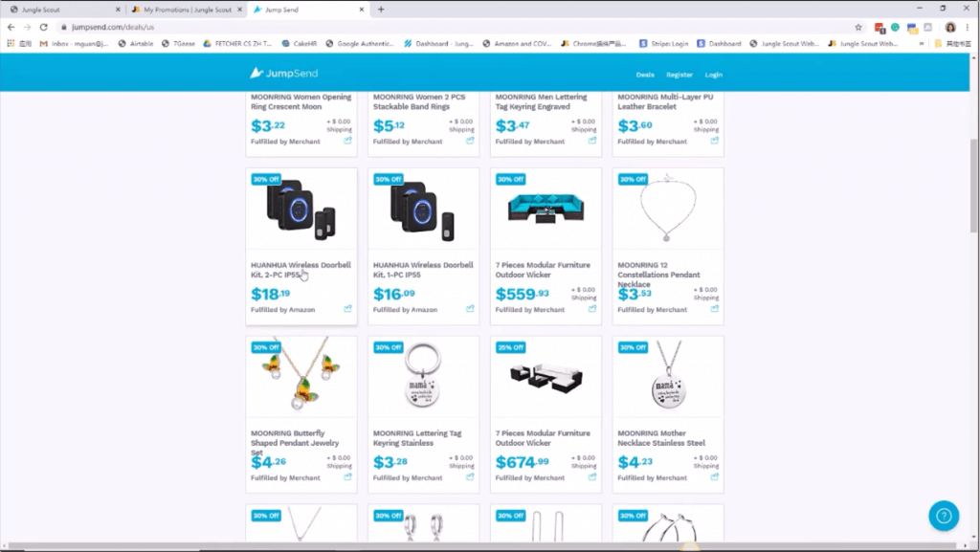Open the butterfly pendant jewelry image
This screenshot has height=552, width=980.
301,376
